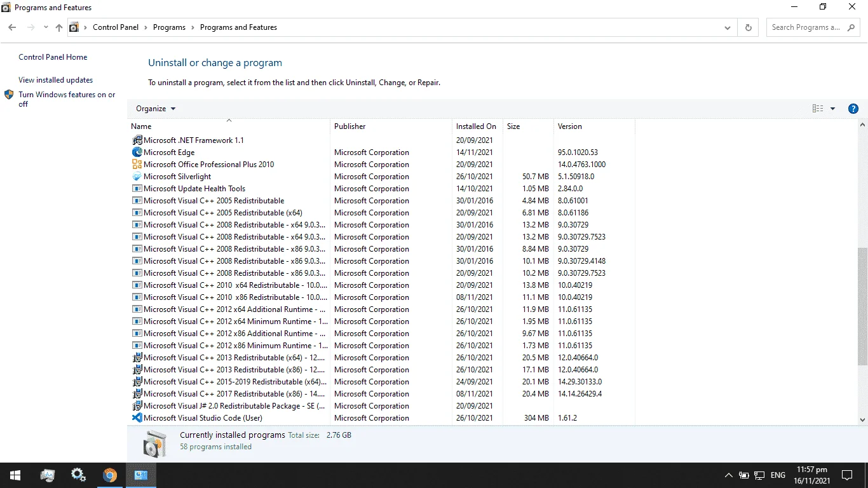
Task: Click the Refresh button in the address bar
Action: click(748, 27)
